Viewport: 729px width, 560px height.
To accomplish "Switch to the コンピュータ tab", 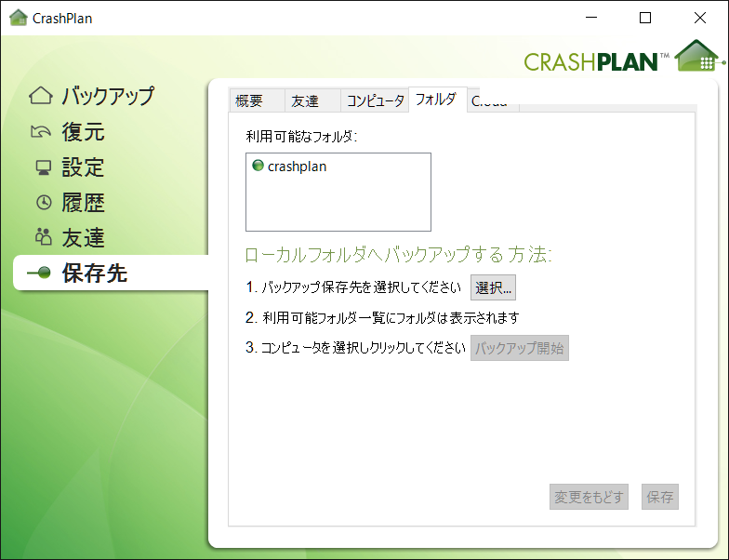I will [375, 100].
